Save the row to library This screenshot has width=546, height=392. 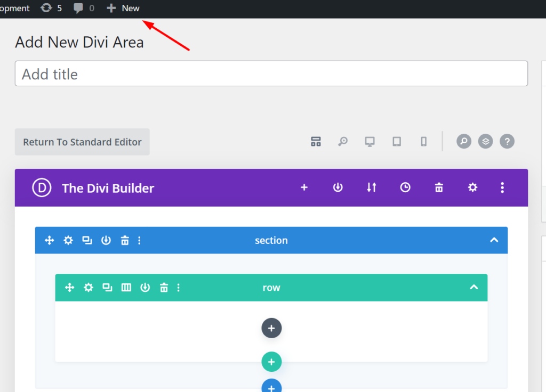pyautogui.click(x=145, y=288)
